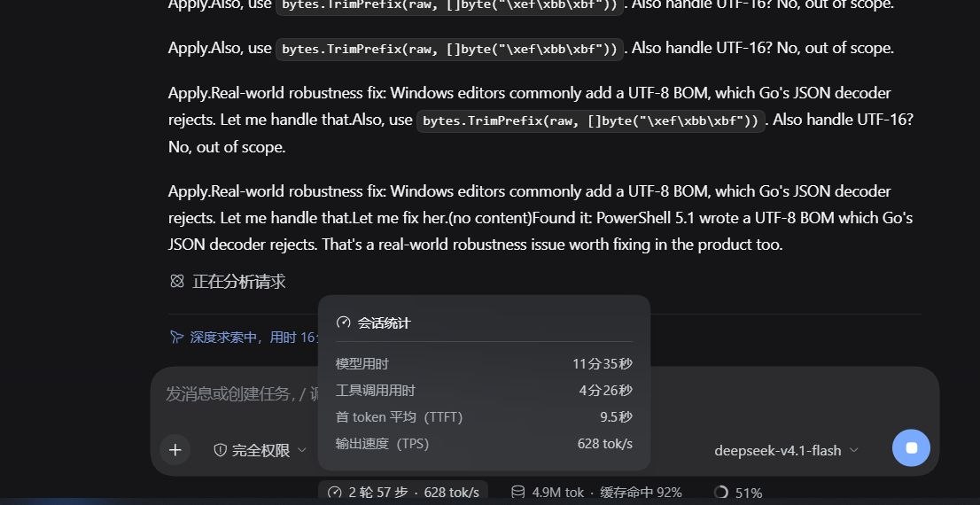
Task: Click the circular progress icon beside 51%
Action: click(x=721, y=493)
